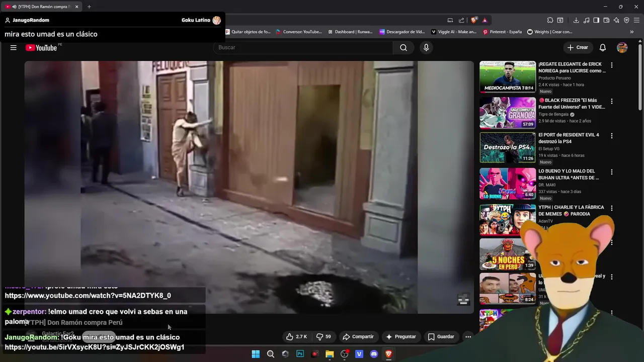Open the LO BUENO Y LO MALO video title

pos(569,174)
